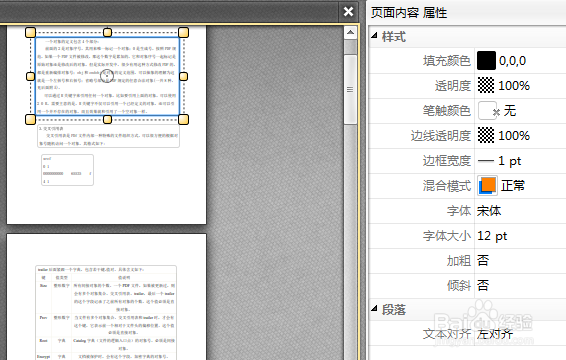Click the top-center selection handle
Viewport: 566px width, 360px height.
tap(107, 32)
